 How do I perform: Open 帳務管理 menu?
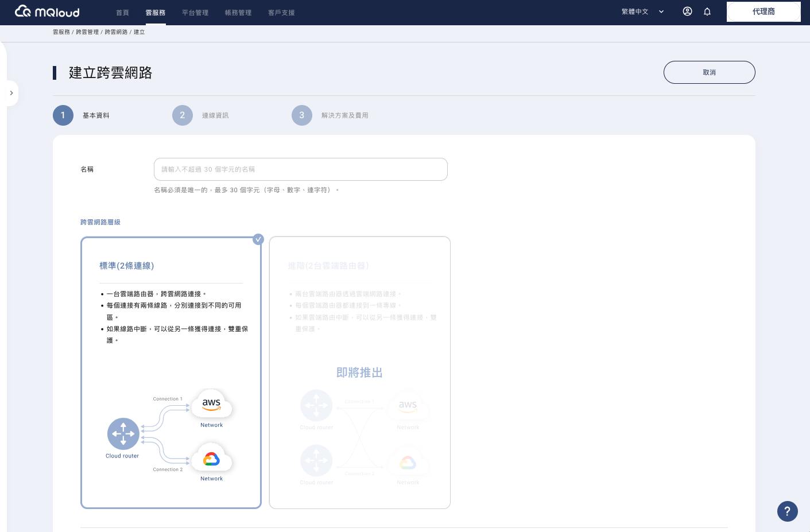[238, 13]
